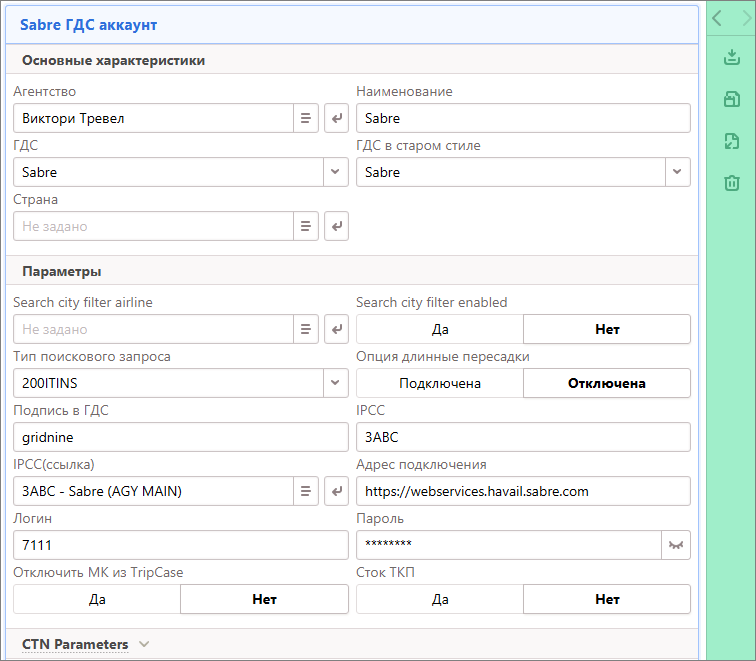Click the trash delete icon in sidebar

tap(731, 182)
